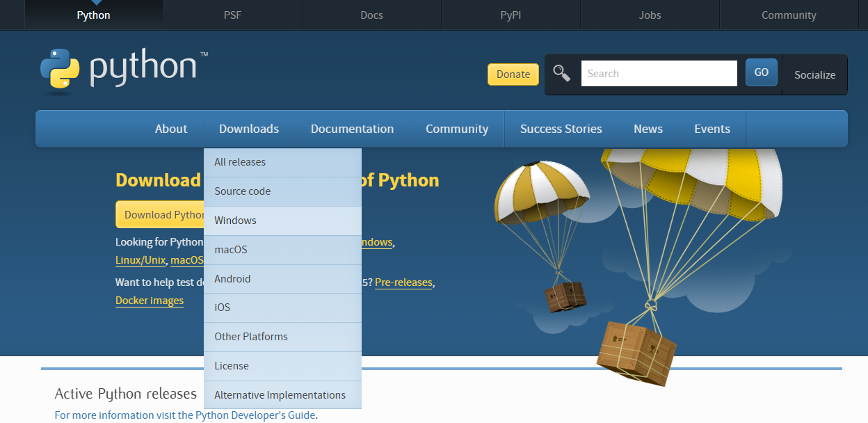Select License in the Downloads menu
This screenshot has height=423, width=868.
[x=282, y=366]
